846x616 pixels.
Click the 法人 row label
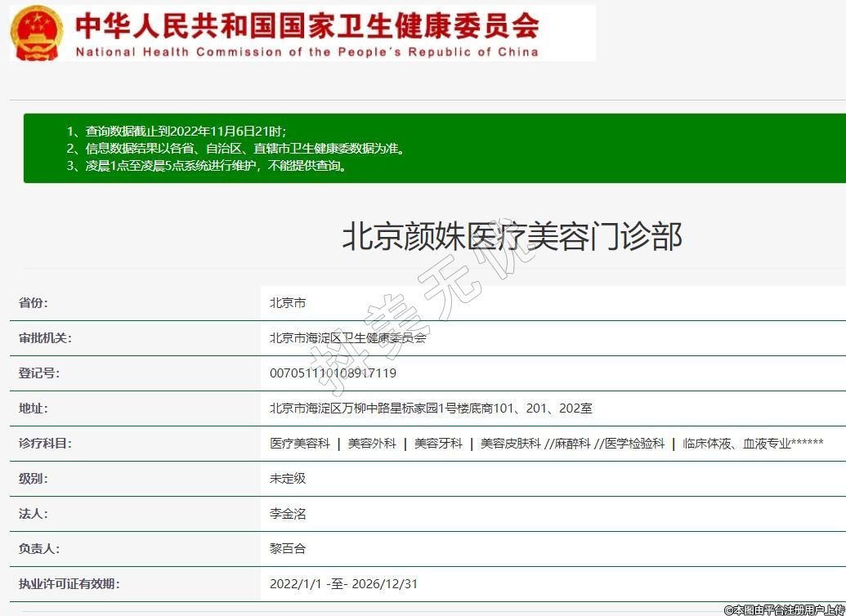point(34,514)
